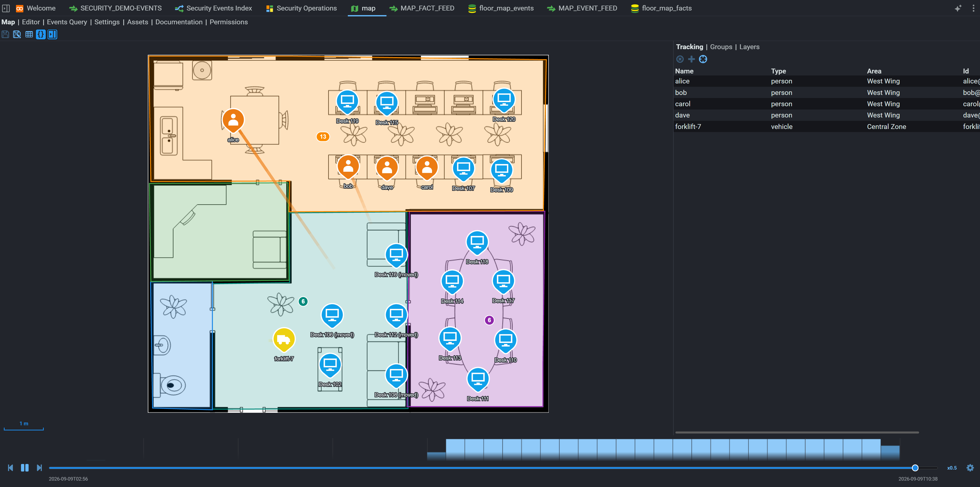The image size is (980, 487).
Task: Click the green 6 count badge
Action: click(x=303, y=301)
